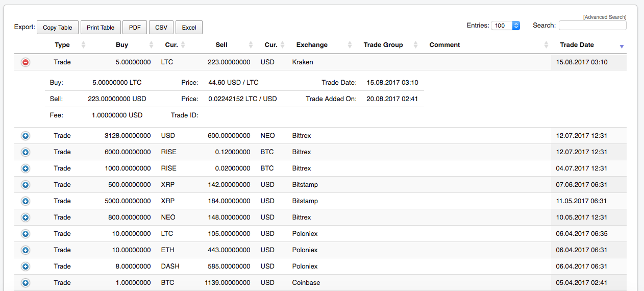The height and width of the screenshot is (291, 644).
Task: Open details of 800 NEO trade
Action: pos(26,217)
